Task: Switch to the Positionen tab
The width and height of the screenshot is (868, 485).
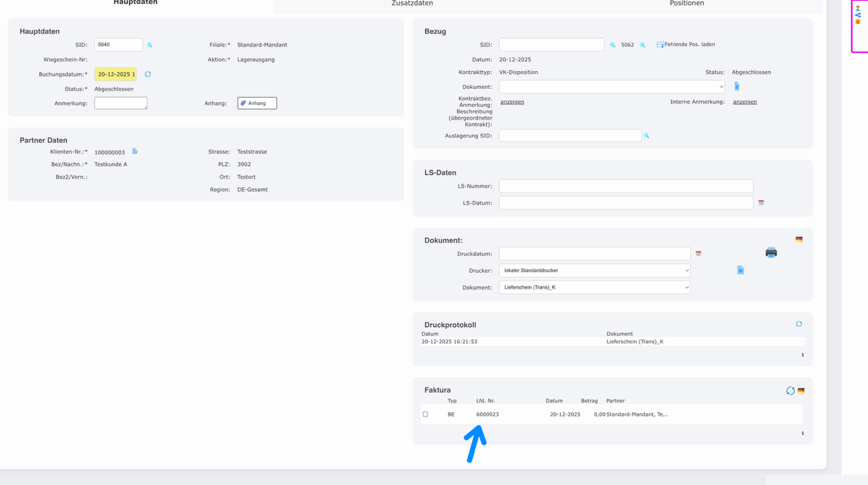Action: tap(686, 4)
